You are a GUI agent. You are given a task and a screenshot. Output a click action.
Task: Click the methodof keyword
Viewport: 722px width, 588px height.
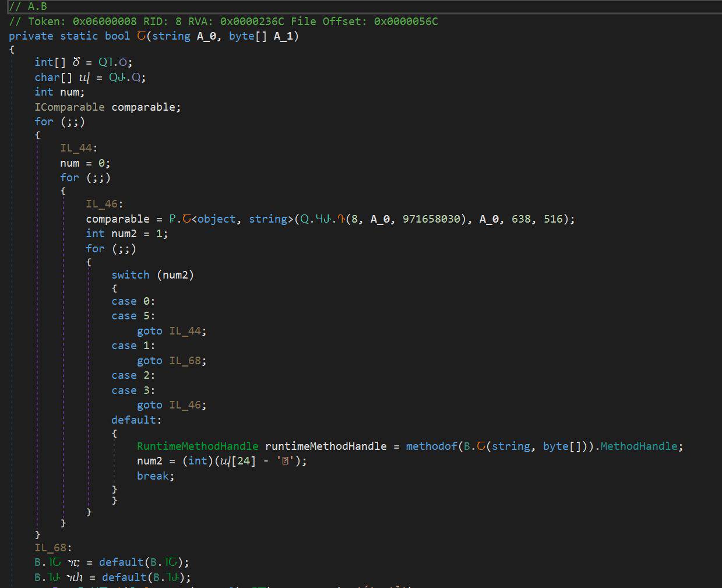[431, 446]
